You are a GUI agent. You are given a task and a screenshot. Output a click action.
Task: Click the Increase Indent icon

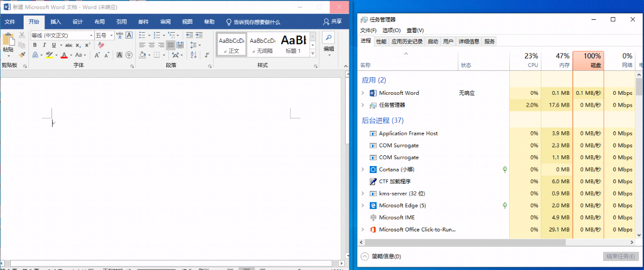[199, 35]
